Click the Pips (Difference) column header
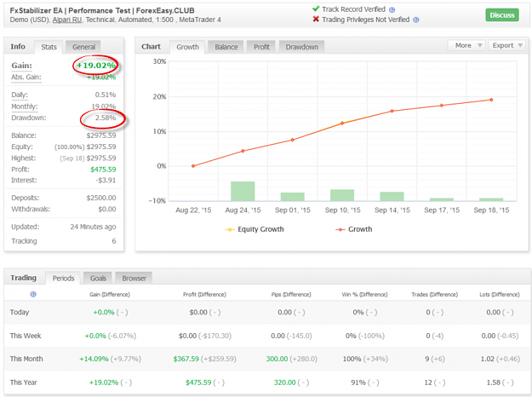Viewport: 532px width, 397px height. point(291,295)
